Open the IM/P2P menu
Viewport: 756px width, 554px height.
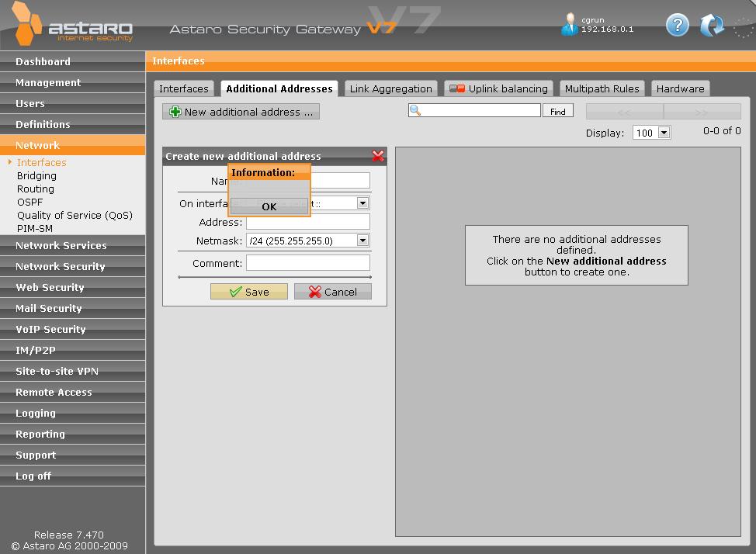[72, 350]
